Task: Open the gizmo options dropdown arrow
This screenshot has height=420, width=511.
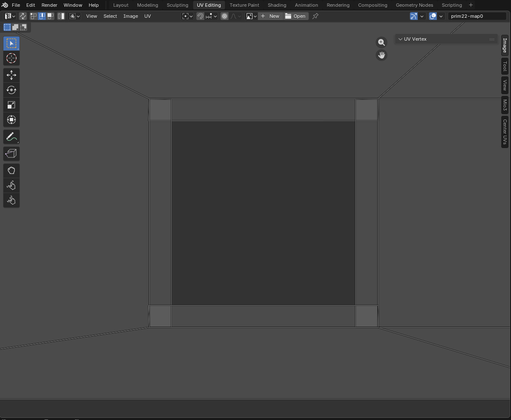Action: [422, 16]
